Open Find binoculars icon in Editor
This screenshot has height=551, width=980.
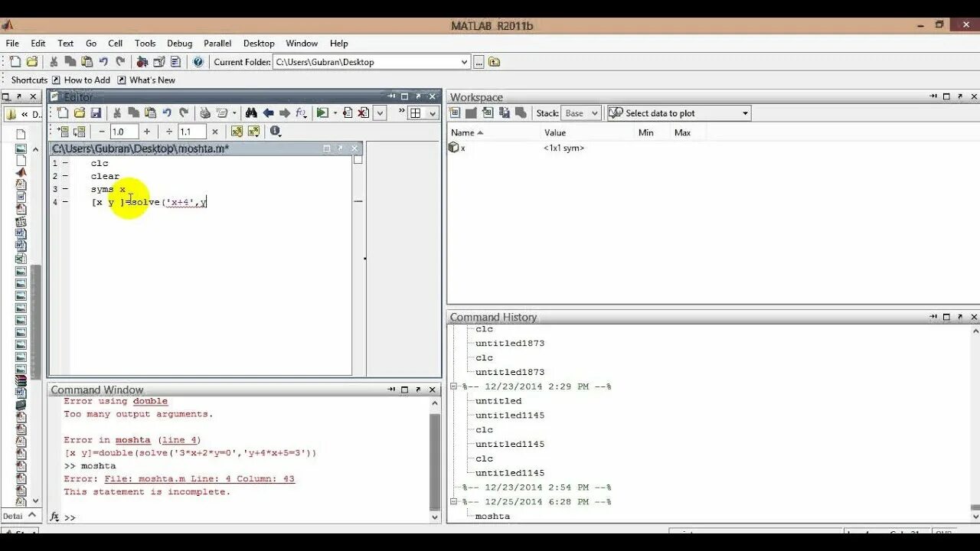251,112
